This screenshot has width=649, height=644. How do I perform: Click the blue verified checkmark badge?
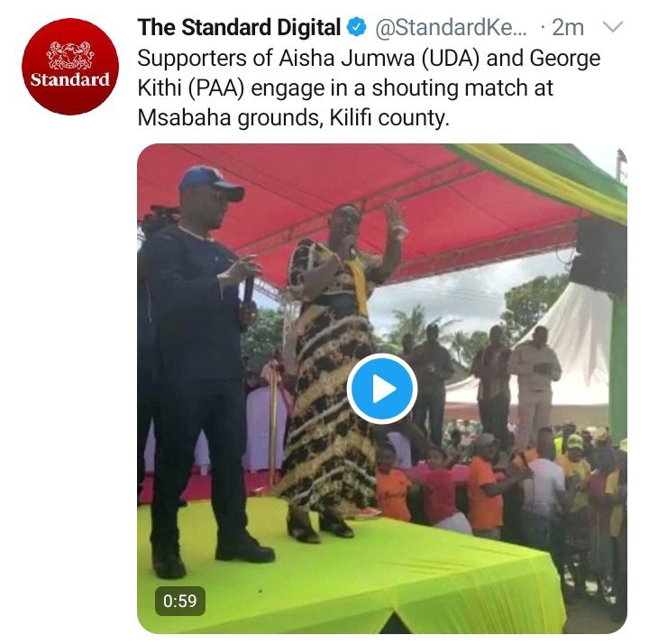coord(356,27)
